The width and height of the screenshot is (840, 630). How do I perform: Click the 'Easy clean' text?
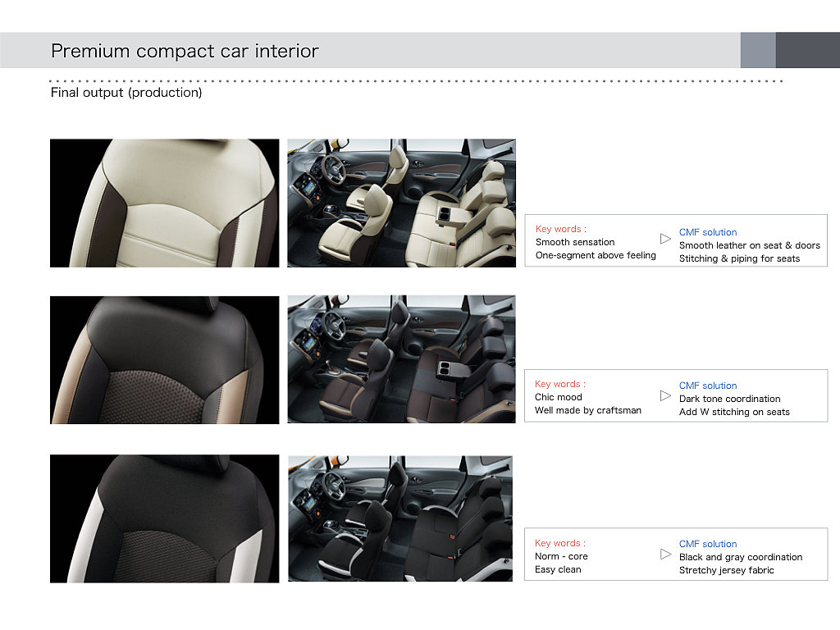click(x=558, y=569)
